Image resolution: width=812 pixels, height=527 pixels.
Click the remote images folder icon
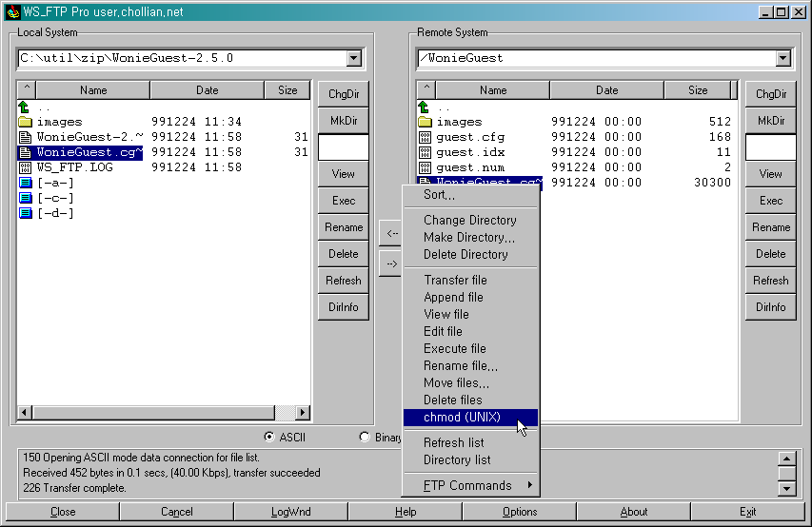pos(425,122)
